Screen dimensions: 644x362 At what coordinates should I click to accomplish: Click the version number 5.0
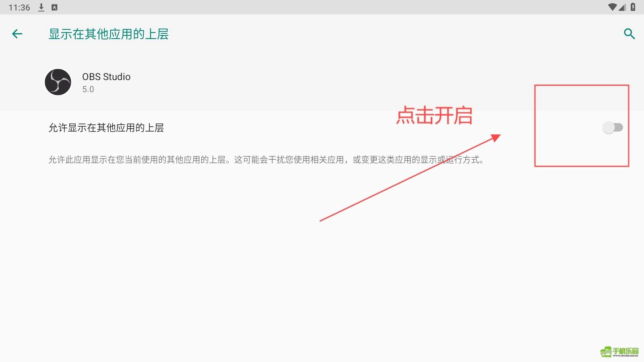pyautogui.click(x=88, y=89)
